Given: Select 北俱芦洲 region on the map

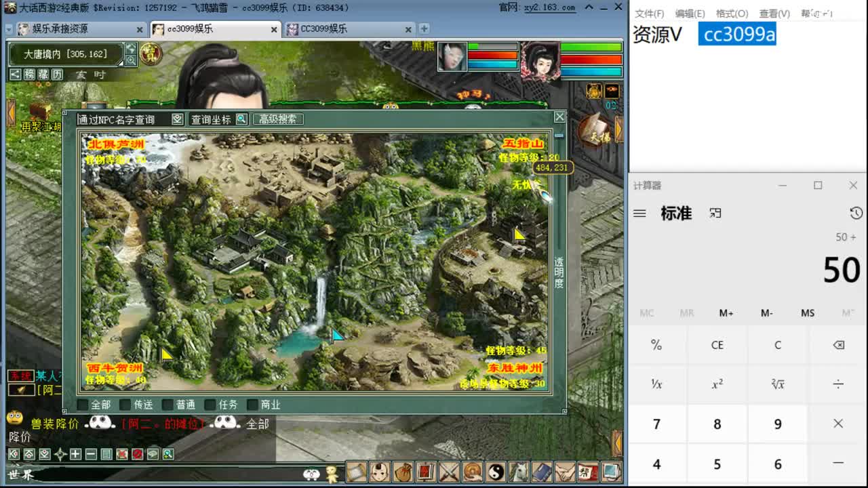Looking at the screenshot, I should tap(116, 144).
